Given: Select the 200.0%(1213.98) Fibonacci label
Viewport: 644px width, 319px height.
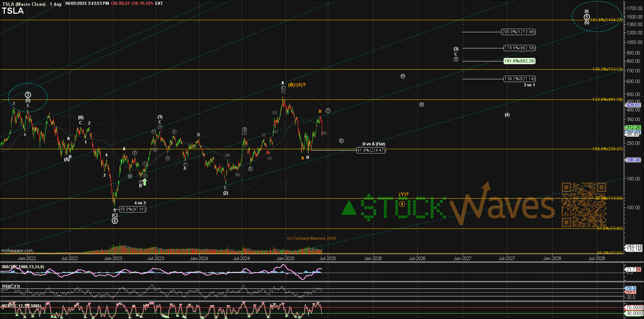Looking at the screenshot, I should pos(518,32).
